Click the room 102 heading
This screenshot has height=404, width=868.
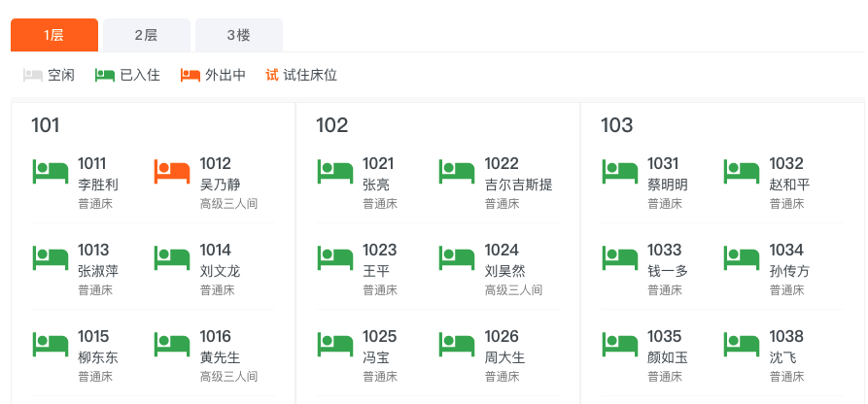332,125
